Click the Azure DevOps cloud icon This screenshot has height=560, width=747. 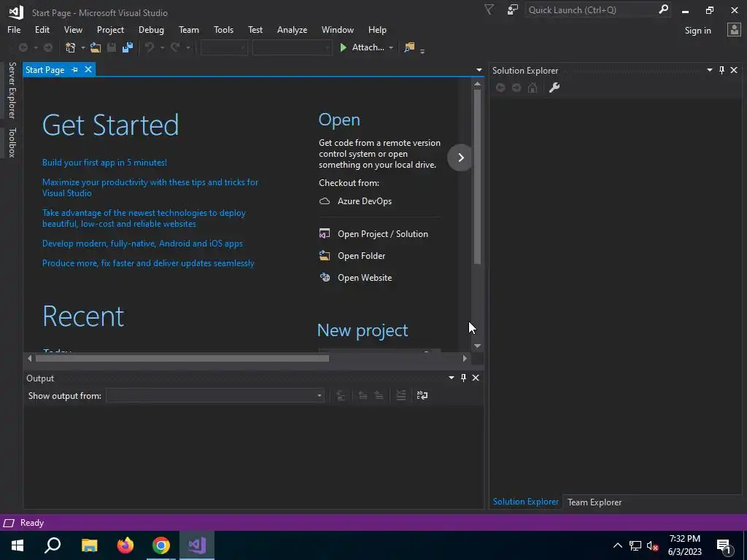point(325,201)
